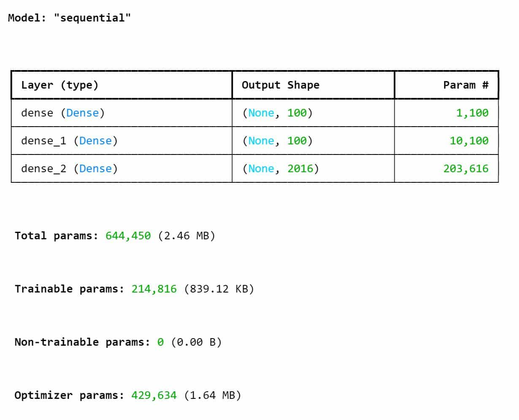Click the 10,100 param count
This screenshot has height=420, width=519.
469,141
